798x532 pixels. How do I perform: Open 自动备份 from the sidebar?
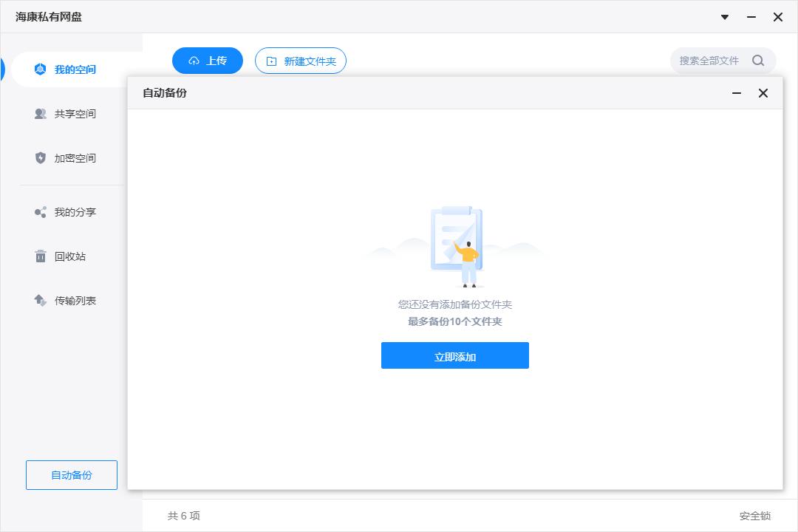71,475
